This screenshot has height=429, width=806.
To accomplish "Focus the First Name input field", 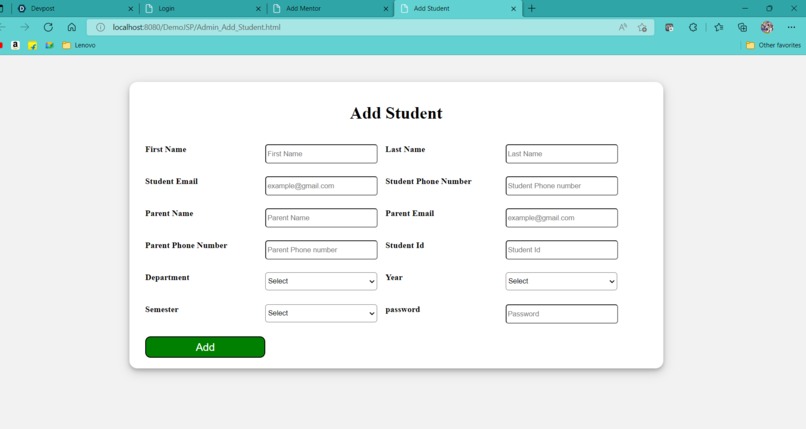I will 321,154.
